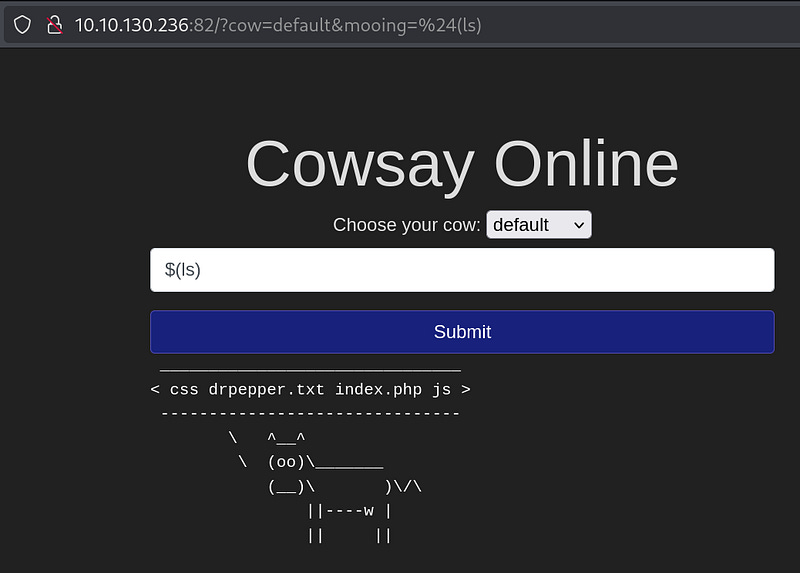Click the text input containing $(ls)

tap(462, 270)
